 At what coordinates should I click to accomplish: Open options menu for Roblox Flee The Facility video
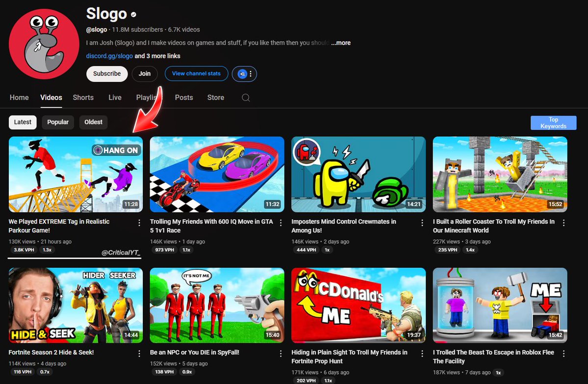(563, 353)
